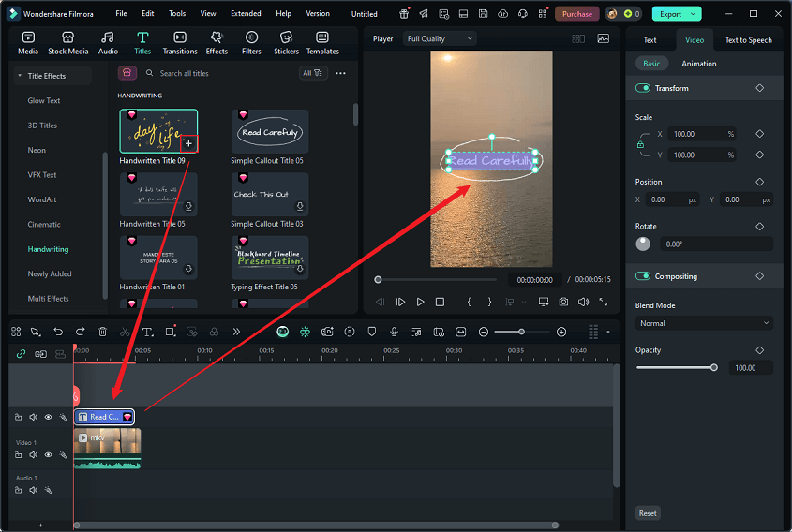Open the Export dropdown arrow
The image size is (792, 532).
[x=693, y=14]
